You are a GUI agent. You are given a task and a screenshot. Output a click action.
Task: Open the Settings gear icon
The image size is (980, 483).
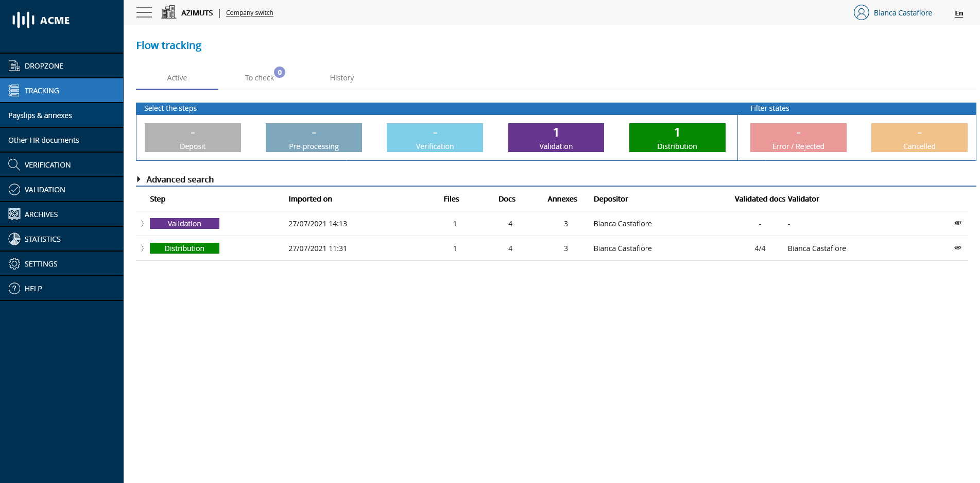[x=14, y=263]
